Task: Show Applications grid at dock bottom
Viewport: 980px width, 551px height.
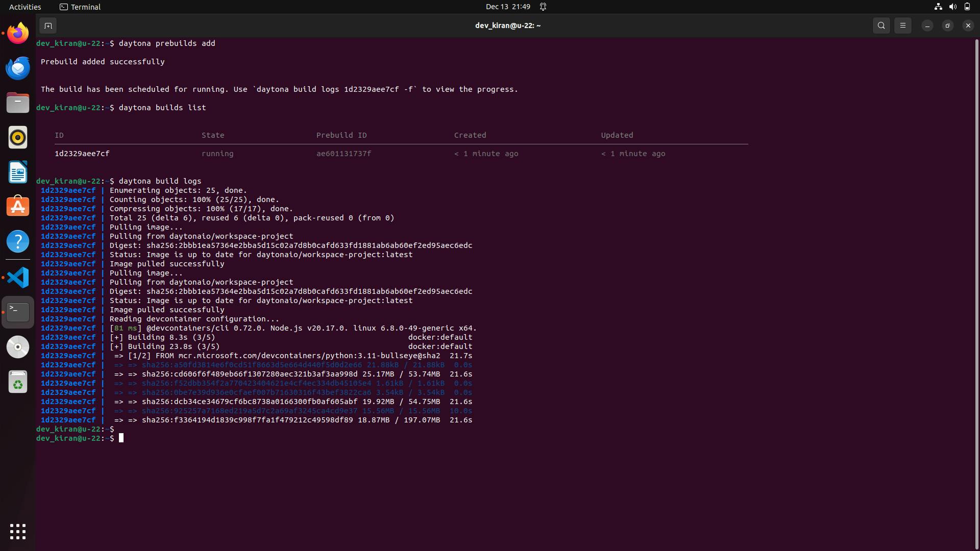Action: [x=18, y=532]
